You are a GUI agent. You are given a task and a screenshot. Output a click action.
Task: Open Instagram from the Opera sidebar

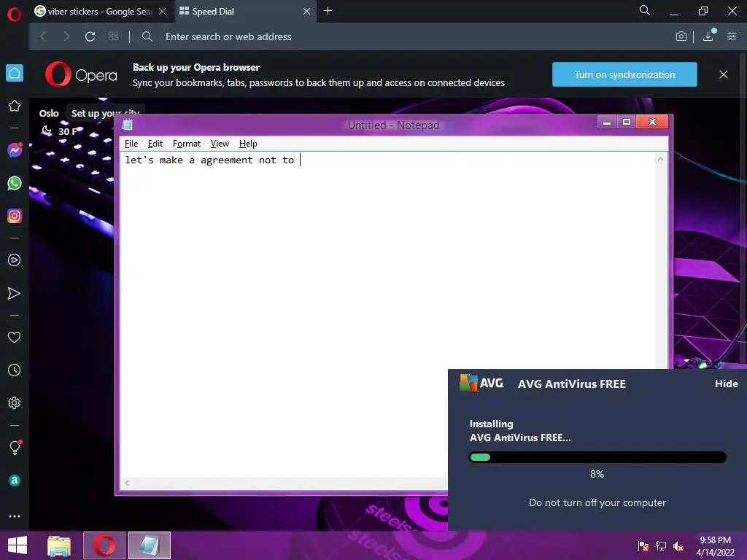(x=15, y=216)
